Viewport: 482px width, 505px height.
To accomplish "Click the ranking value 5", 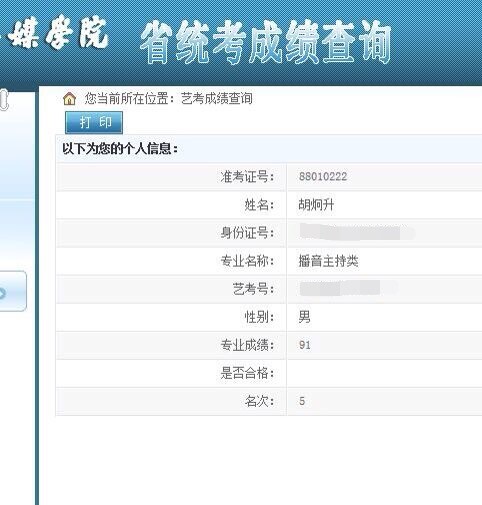I will click(302, 401).
